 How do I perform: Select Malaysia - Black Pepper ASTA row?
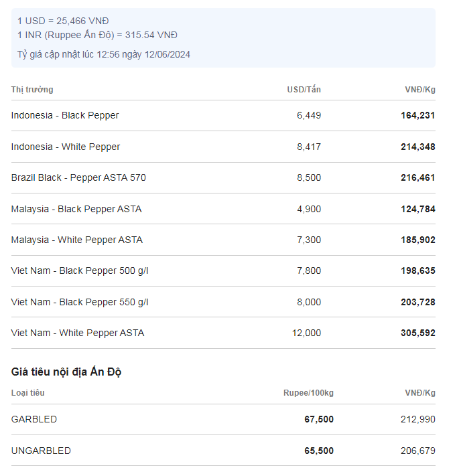pos(223,209)
